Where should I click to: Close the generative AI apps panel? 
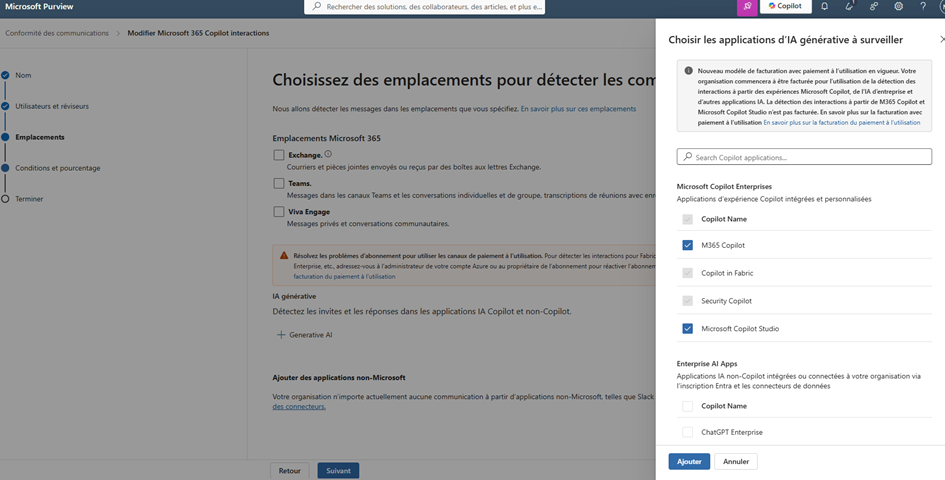pyautogui.click(x=941, y=39)
